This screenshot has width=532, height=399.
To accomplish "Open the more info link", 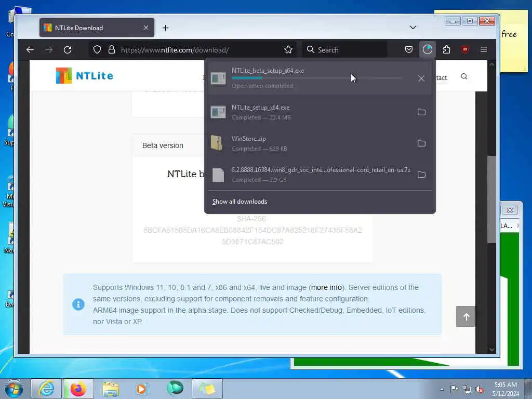I will point(326,287).
